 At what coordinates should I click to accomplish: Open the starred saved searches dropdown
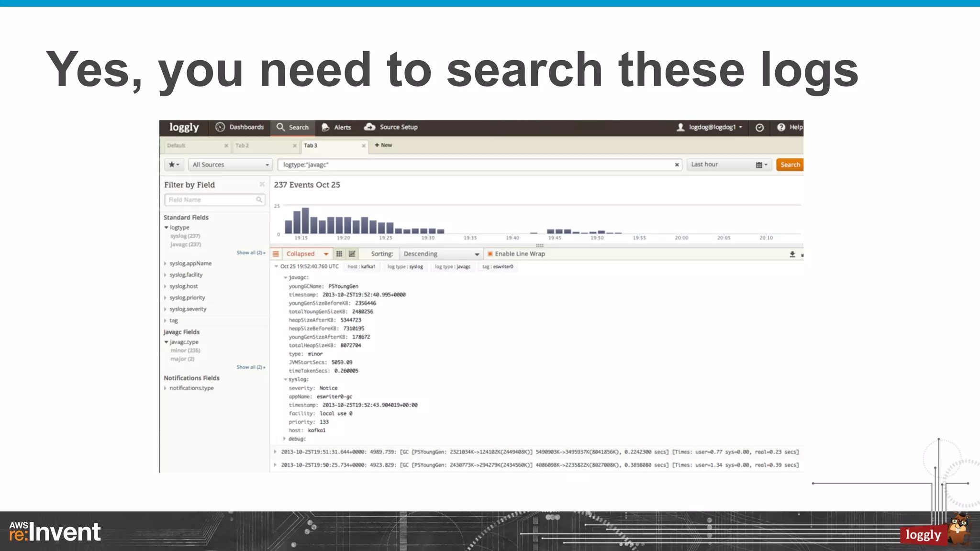174,165
